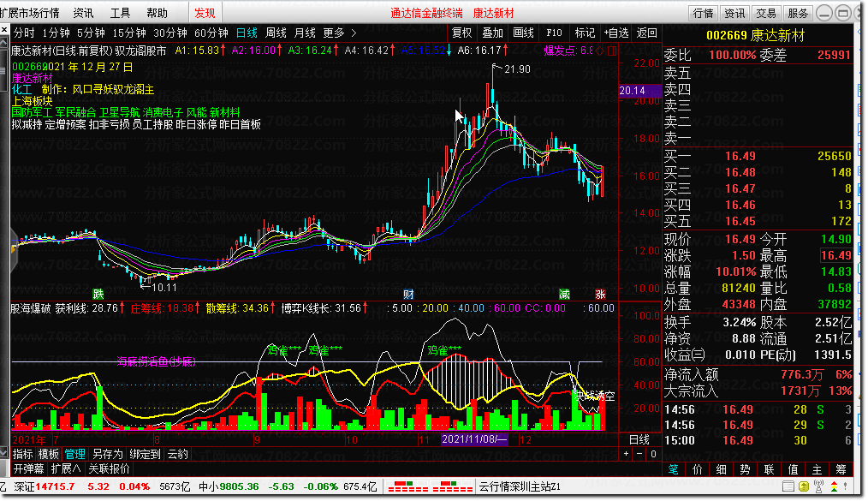Click the 服务 button
Screen dimensions: 868x501
798,13
